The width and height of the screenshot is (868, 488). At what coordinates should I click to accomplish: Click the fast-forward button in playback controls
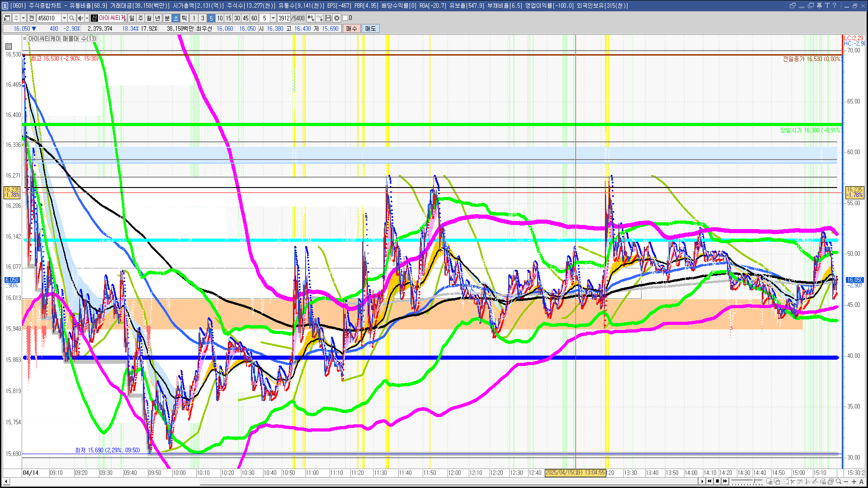pyautogui.click(x=725, y=481)
